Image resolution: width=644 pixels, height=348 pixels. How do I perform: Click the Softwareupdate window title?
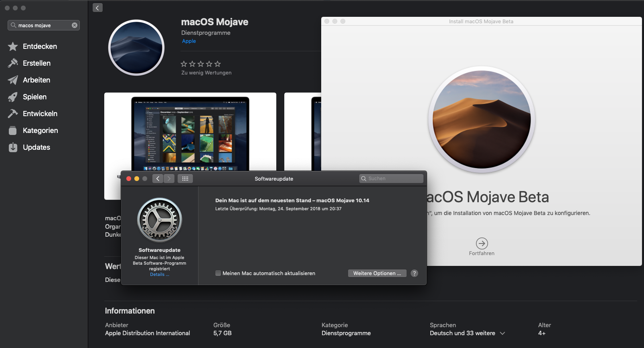pos(274,179)
